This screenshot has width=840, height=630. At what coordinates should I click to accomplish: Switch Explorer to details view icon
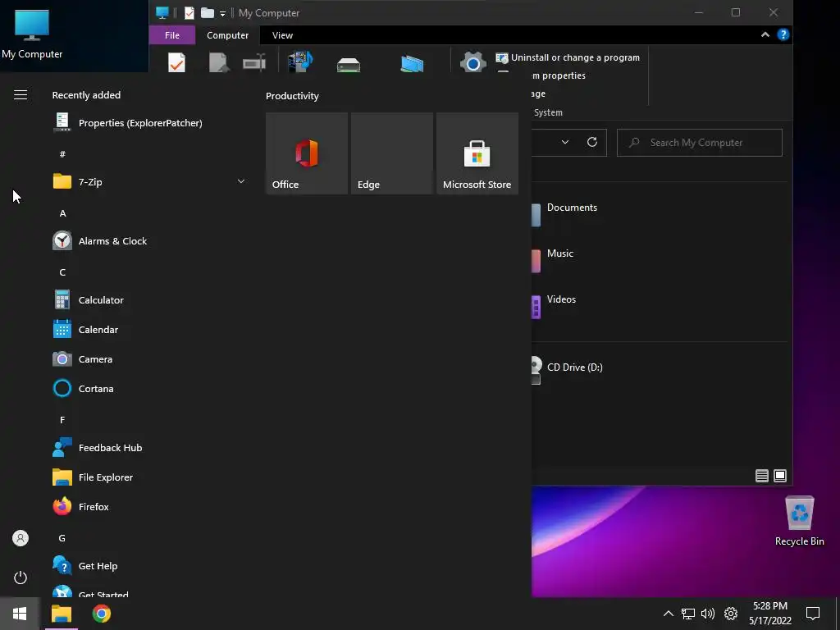(762, 476)
